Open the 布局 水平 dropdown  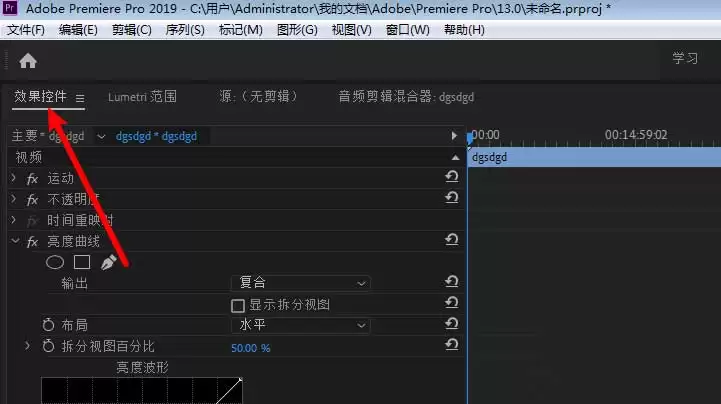tap(301, 325)
